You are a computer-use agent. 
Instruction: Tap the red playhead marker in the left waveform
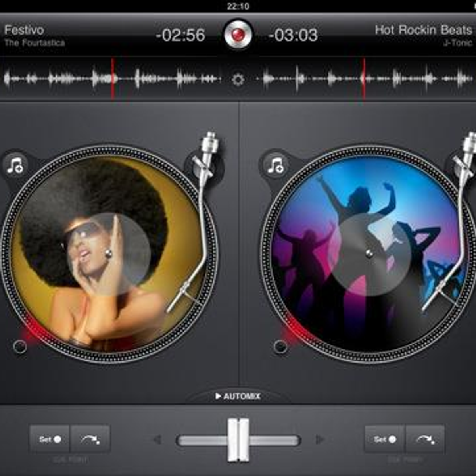pyautogui.click(x=112, y=78)
